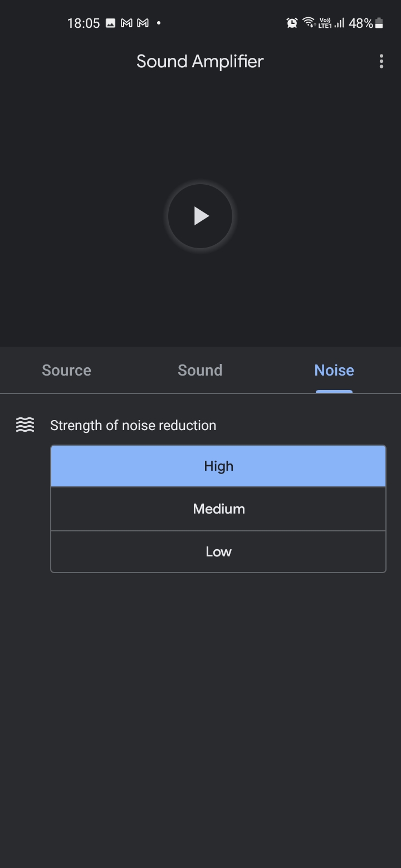401x868 pixels.
Task: Tap the battery icon in status bar
Action: tap(379, 23)
